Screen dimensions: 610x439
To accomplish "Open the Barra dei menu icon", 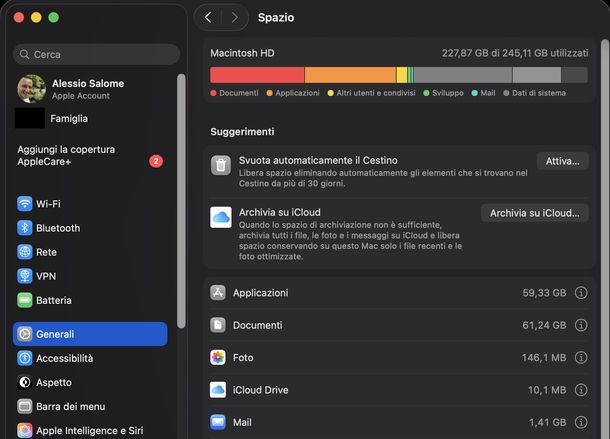I will click(25, 406).
